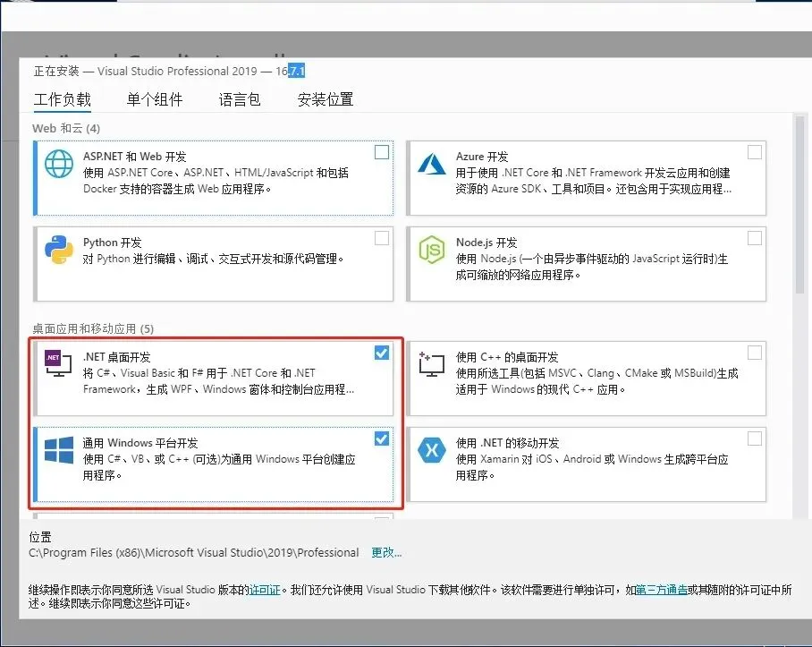Click 使用 C++ 的桌面开发 title

pos(507,357)
